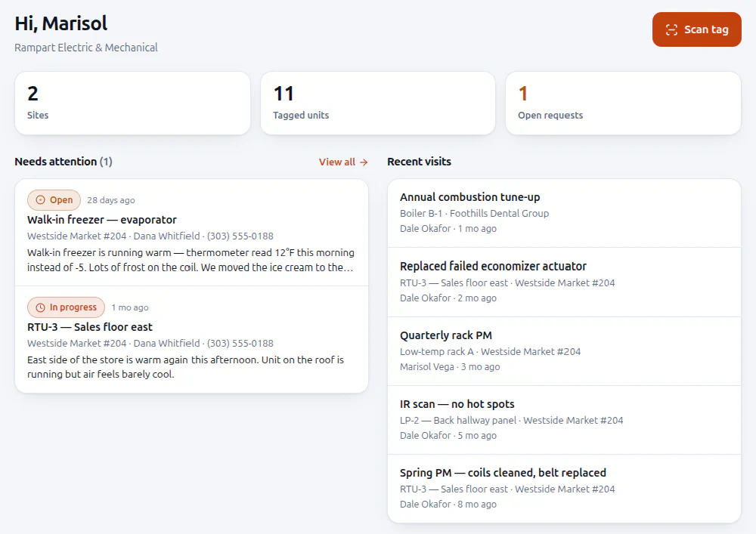This screenshot has height=534, width=756.
Task: Click the Scan tag button
Action: [x=697, y=29]
